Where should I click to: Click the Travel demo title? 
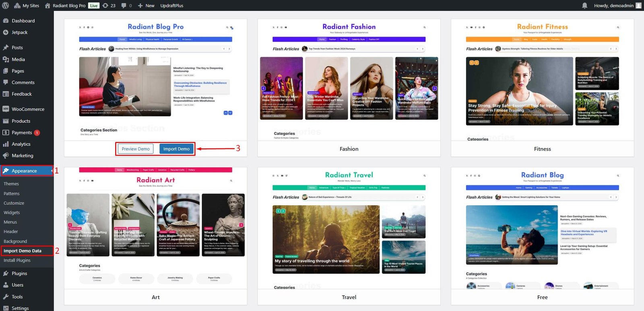point(349,297)
